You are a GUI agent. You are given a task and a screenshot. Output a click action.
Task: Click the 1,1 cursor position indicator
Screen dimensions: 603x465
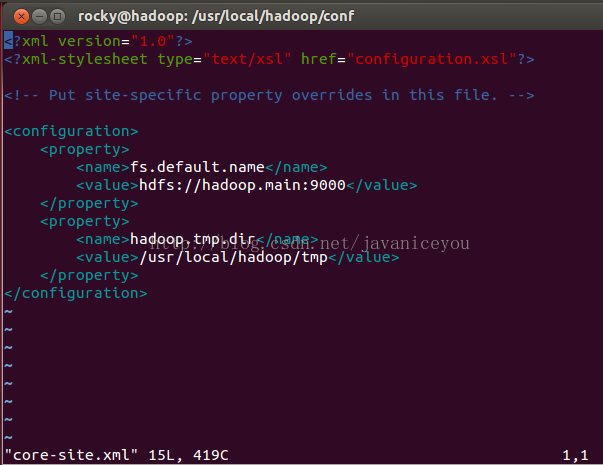click(575, 455)
